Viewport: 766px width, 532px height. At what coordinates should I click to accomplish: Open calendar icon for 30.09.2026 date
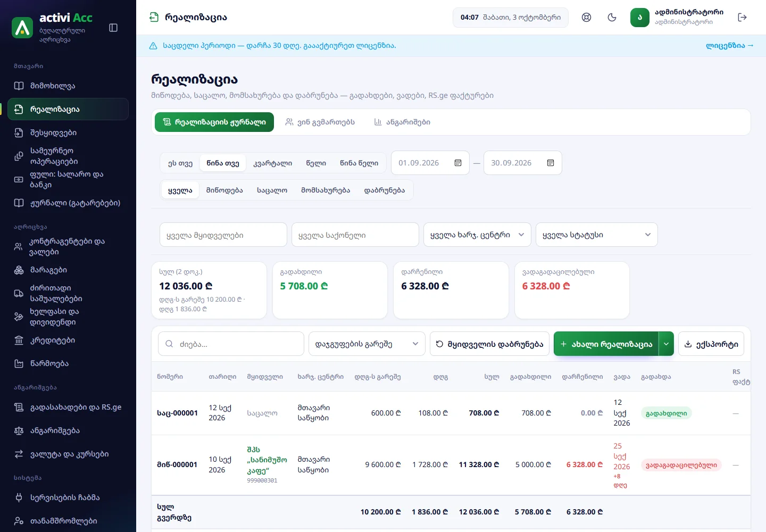pyautogui.click(x=551, y=163)
